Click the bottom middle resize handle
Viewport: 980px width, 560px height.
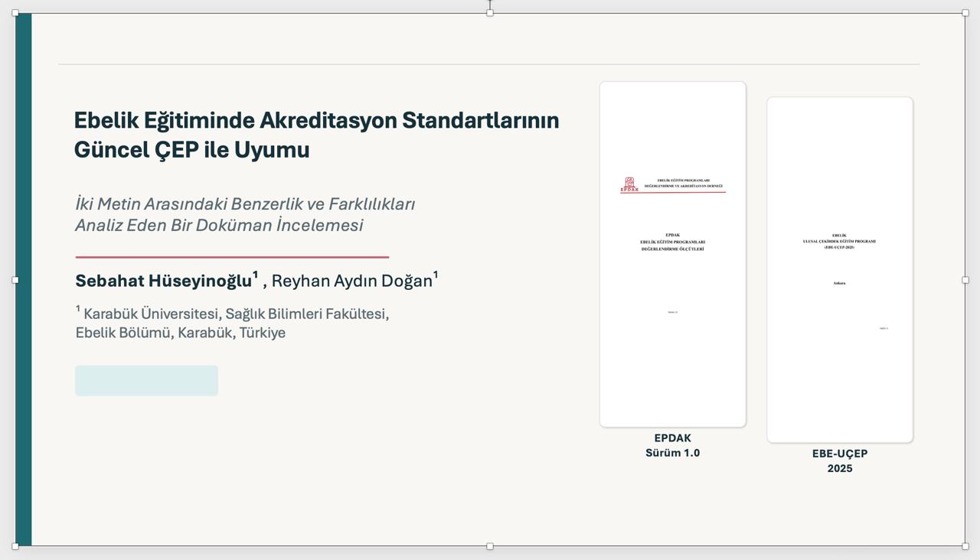(x=490, y=546)
